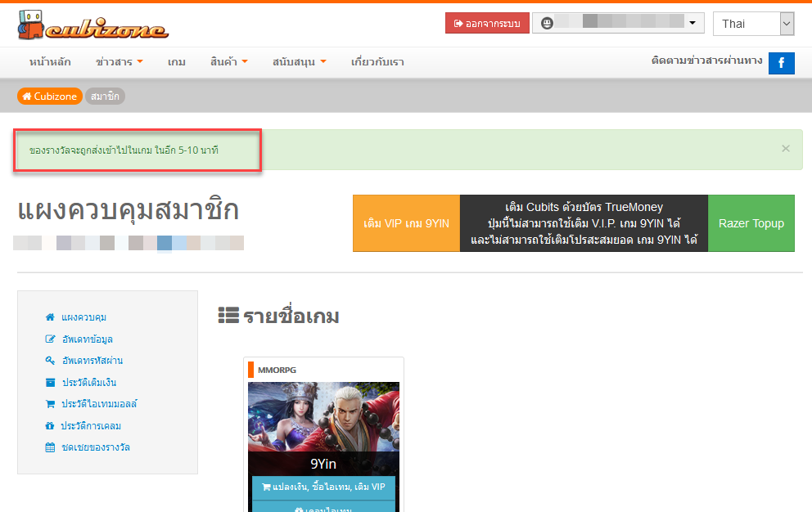
Task: Click the home icon beside แผงควบคุม
Action: pos(50,317)
